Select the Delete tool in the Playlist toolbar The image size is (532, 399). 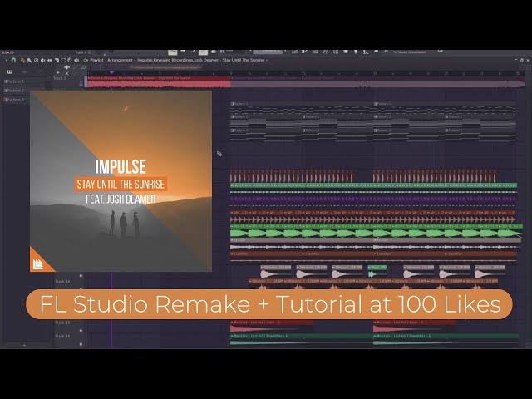pos(37,60)
